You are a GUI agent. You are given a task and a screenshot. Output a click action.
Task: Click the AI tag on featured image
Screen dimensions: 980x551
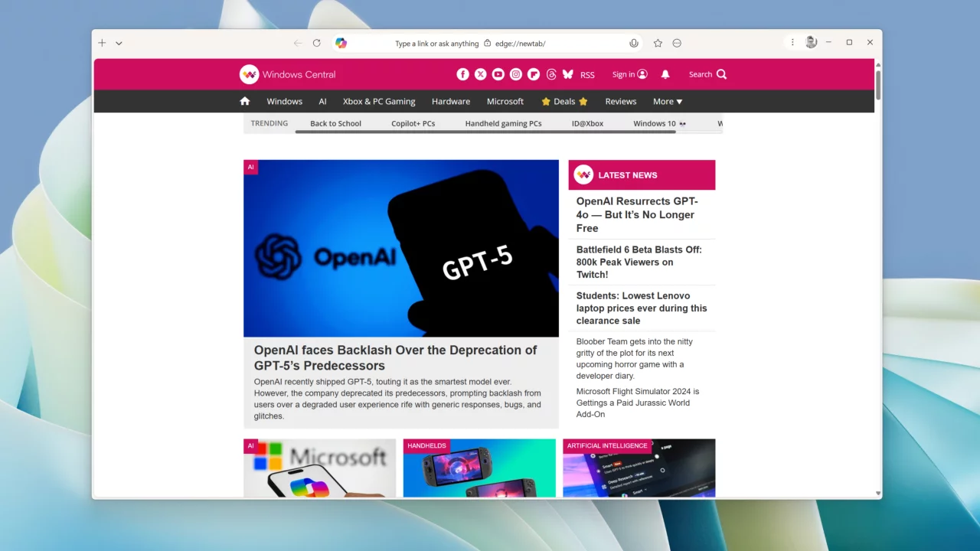tap(250, 167)
